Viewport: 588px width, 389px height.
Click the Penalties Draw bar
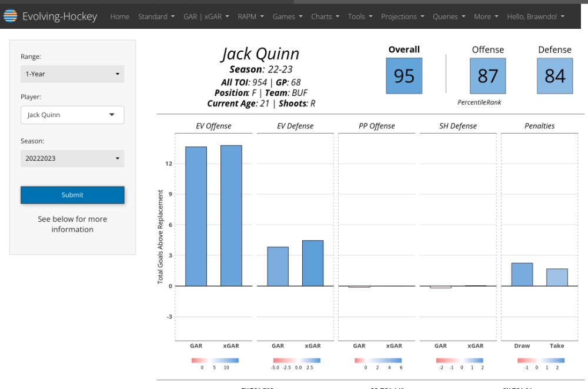click(x=522, y=274)
